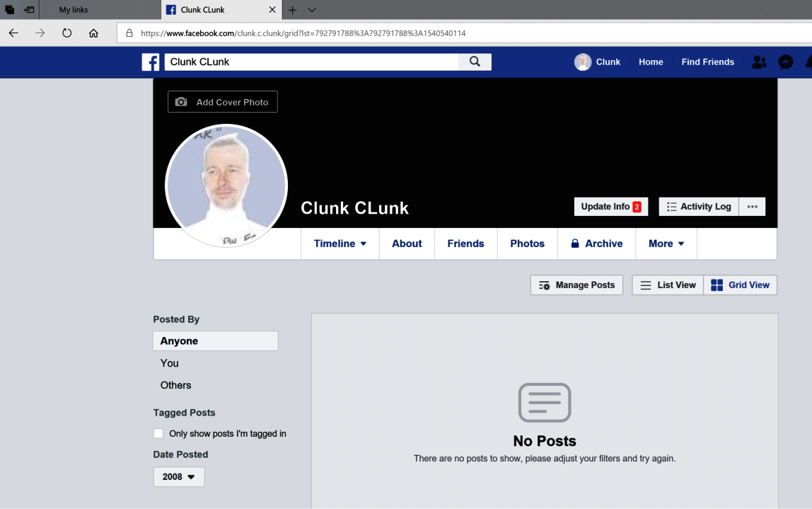Filter posts by You
The image size is (812, 509).
(x=169, y=363)
